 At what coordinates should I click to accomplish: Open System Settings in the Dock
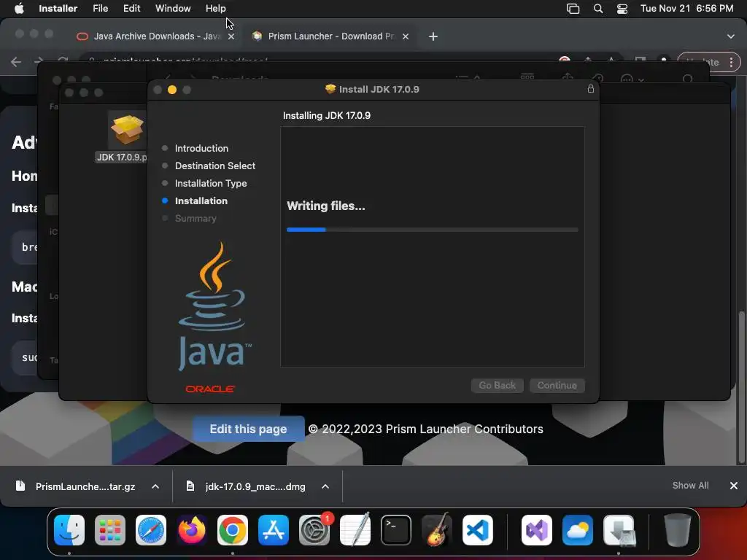314,530
